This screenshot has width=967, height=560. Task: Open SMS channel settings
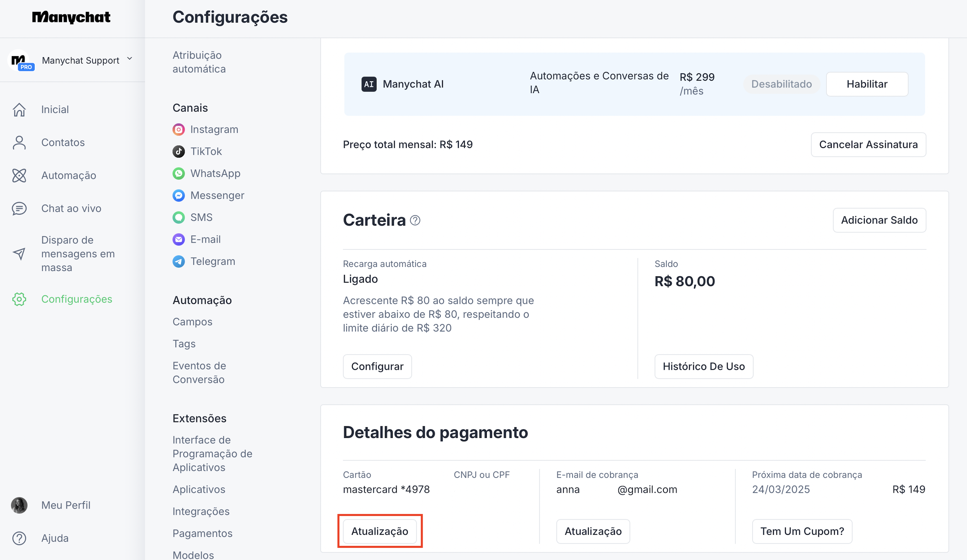click(x=201, y=217)
